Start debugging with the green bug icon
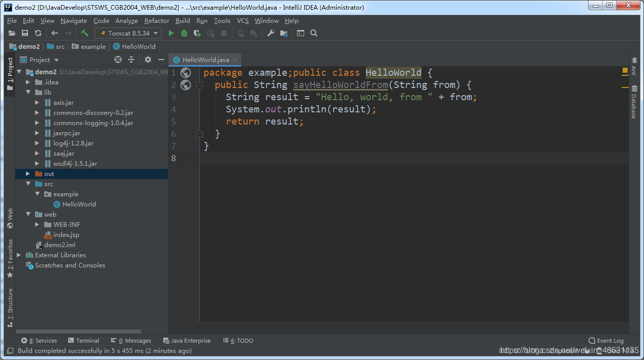This screenshot has width=644, height=360. coord(184,33)
